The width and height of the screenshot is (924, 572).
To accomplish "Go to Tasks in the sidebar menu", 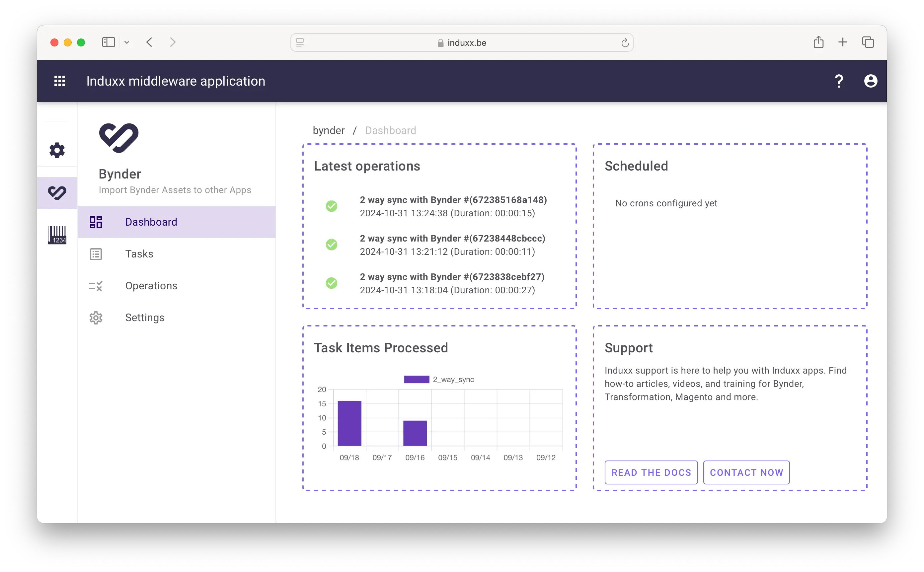I will point(139,254).
